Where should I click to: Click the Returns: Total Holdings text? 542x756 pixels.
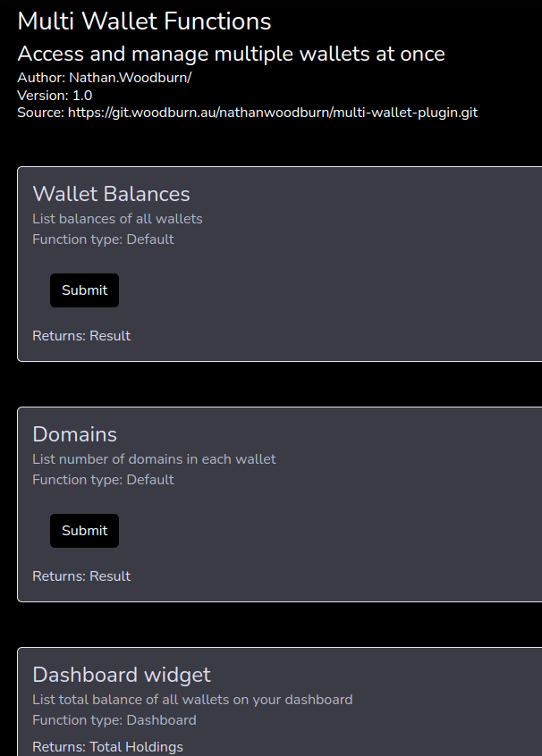click(107, 747)
